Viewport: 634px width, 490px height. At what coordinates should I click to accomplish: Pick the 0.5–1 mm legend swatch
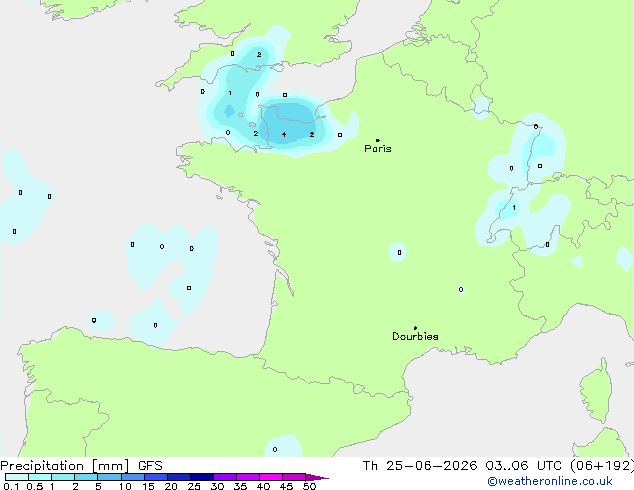coord(40,477)
